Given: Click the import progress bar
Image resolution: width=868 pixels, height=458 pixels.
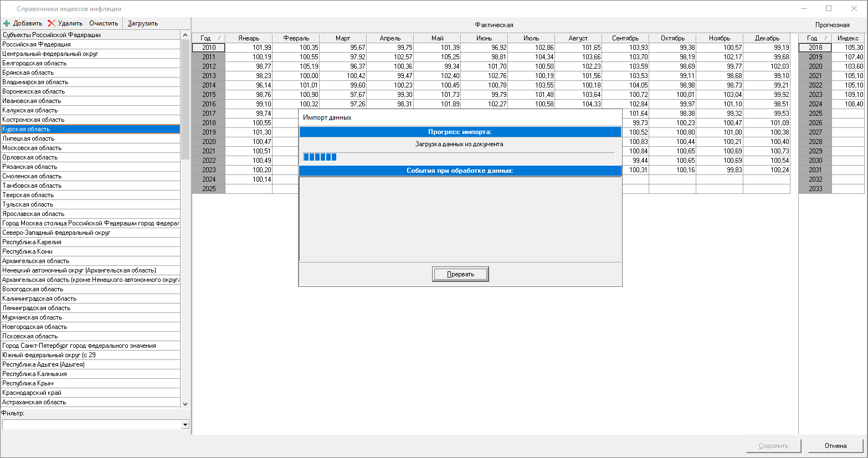Looking at the screenshot, I should pos(459,157).
